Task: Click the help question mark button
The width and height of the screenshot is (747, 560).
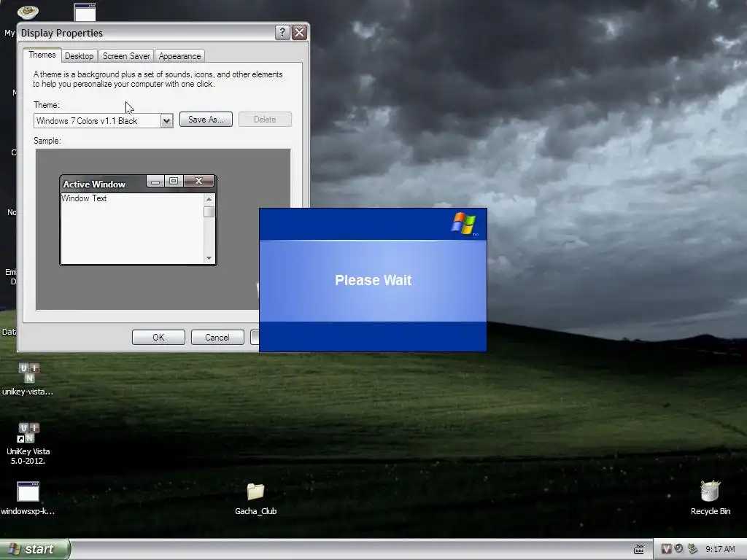Action: (x=282, y=32)
